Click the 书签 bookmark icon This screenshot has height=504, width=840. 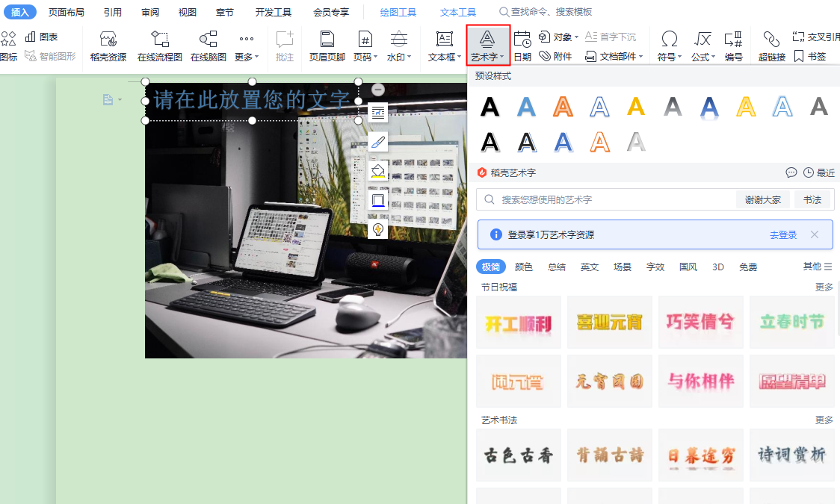[809, 56]
